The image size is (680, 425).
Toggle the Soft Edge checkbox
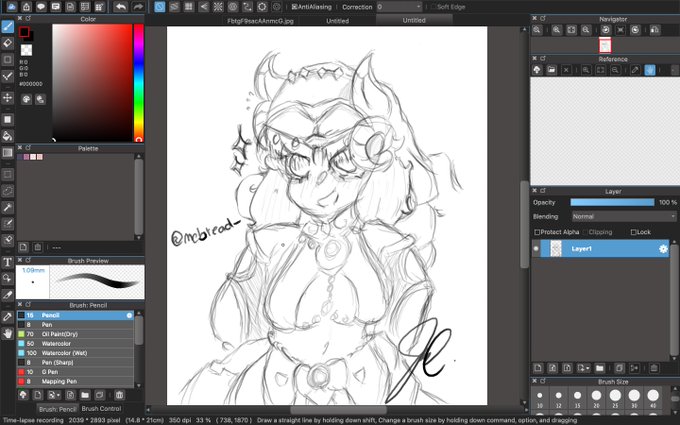(433, 7)
